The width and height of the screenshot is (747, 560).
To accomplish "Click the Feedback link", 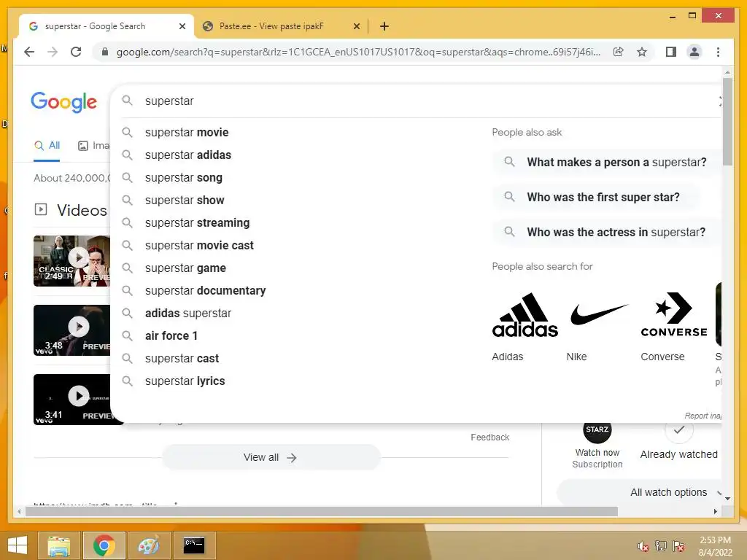I will click(489, 437).
